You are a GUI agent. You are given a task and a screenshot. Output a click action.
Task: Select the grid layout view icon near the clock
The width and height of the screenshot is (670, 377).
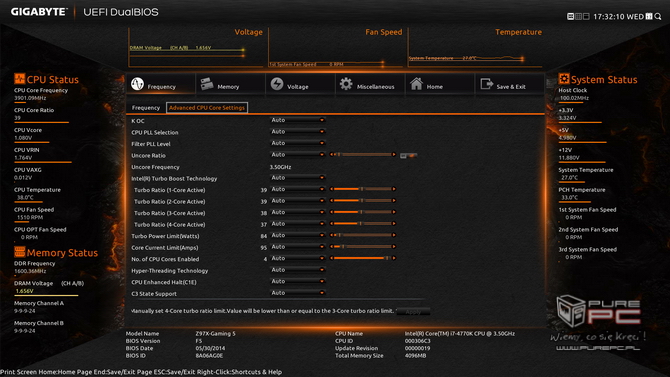pyautogui.click(x=579, y=16)
